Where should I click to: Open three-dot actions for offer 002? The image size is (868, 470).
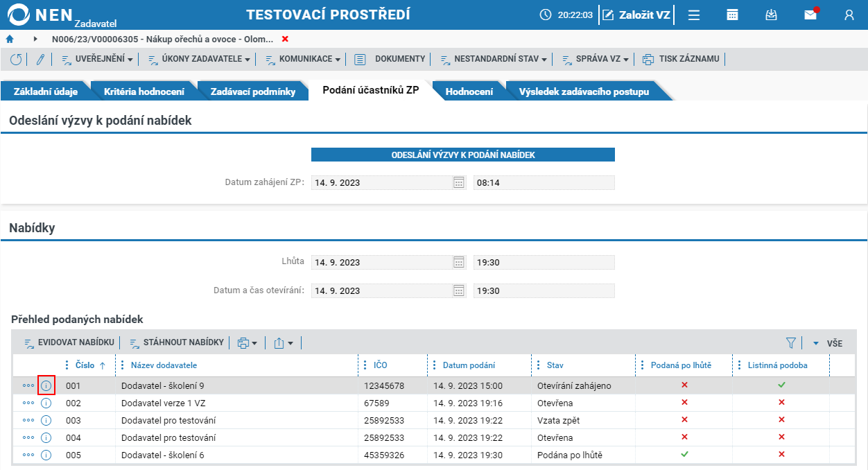pyautogui.click(x=28, y=403)
